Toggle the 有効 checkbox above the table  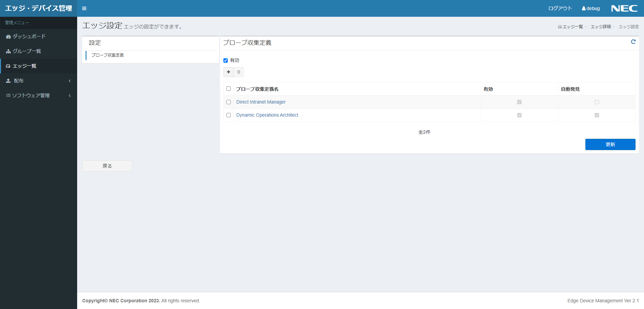point(226,61)
